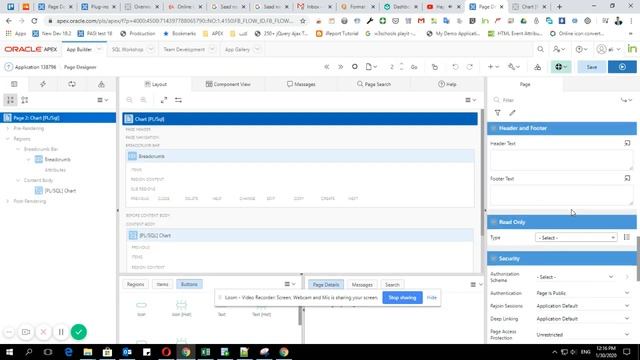Click the page lock circle icon
This screenshot has width=640, height=360.
[x=355, y=67]
